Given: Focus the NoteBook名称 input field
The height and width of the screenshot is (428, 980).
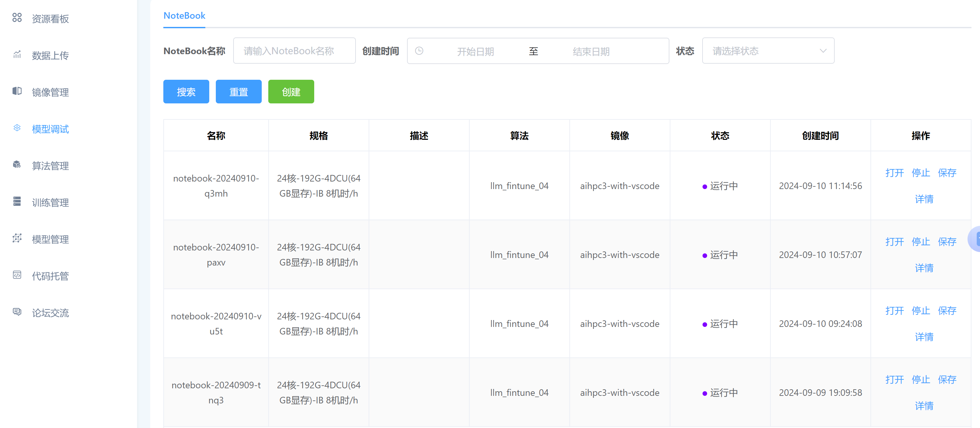Looking at the screenshot, I should (294, 51).
